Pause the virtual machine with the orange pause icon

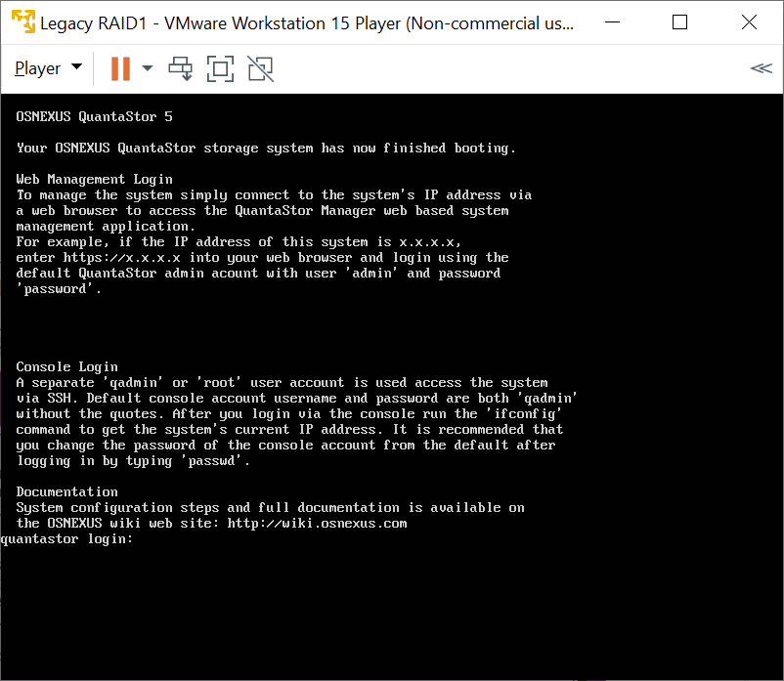click(x=120, y=68)
